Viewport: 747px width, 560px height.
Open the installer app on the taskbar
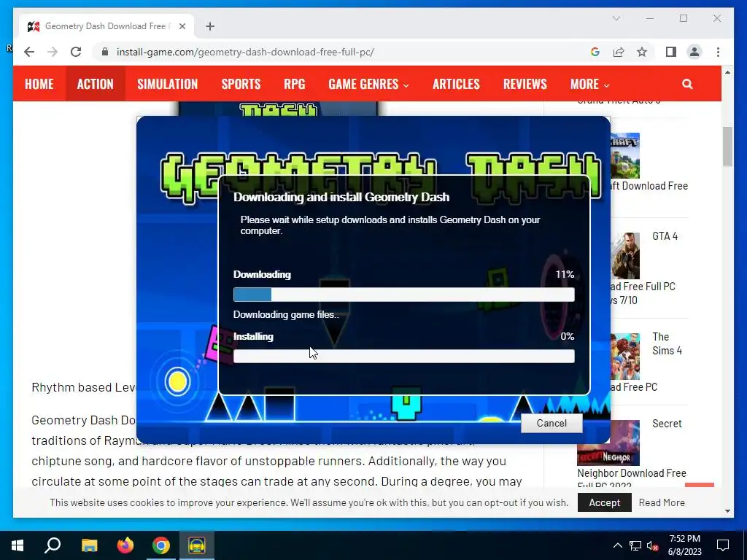pos(197,545)
